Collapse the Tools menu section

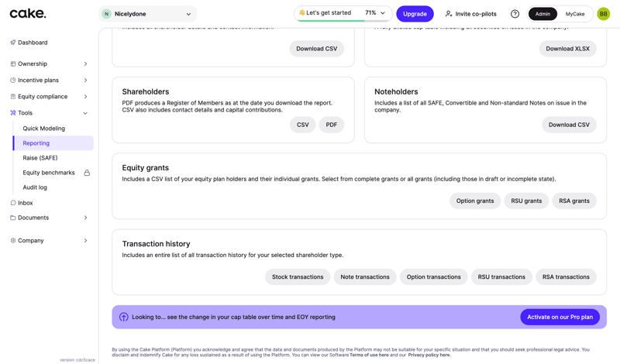pyautogui.click(x=85, y=113)
